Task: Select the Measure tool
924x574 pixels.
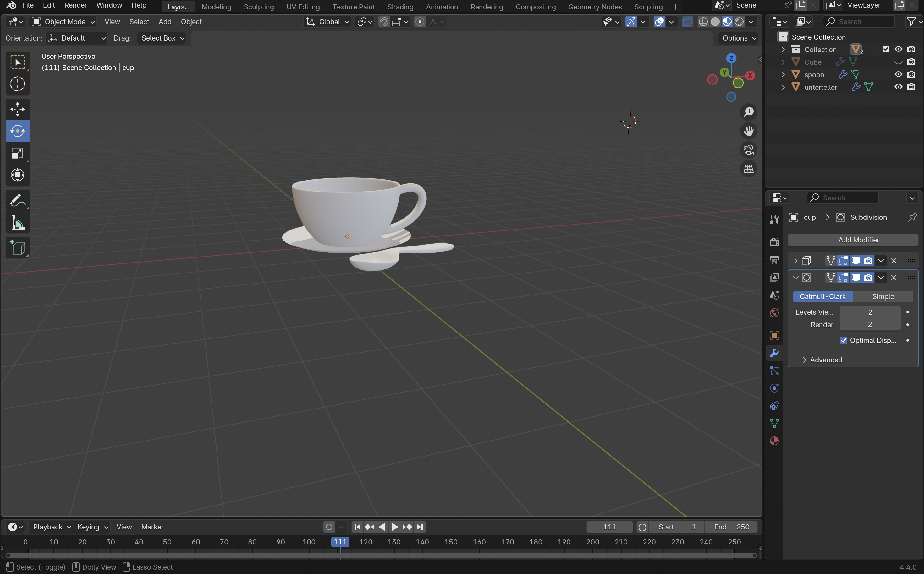Action: (x=18, y=222)
